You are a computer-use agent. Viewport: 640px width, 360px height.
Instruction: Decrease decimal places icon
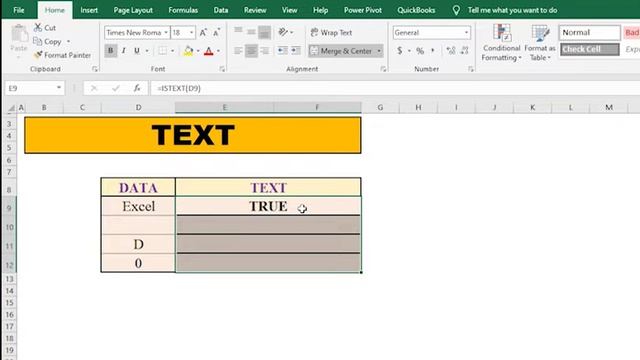coord(464,51)
